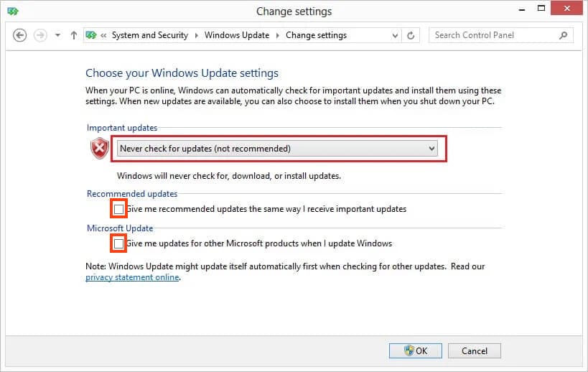The image size is (588, 372).
Task: Enable recommended updates checkbox
Action: coord(118,209)
